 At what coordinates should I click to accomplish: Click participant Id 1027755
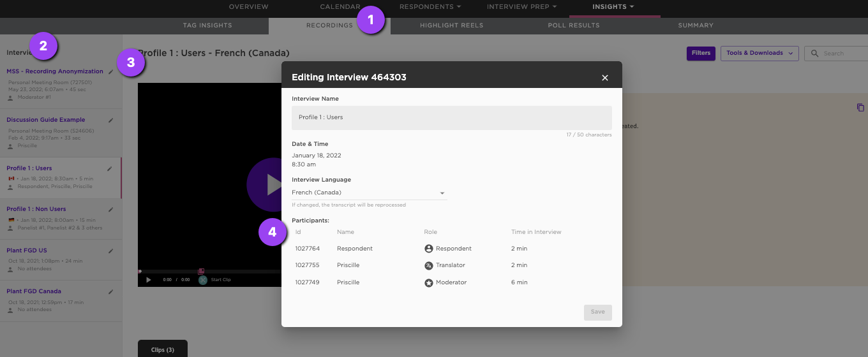pyautogui.click(x=308, y=265)
